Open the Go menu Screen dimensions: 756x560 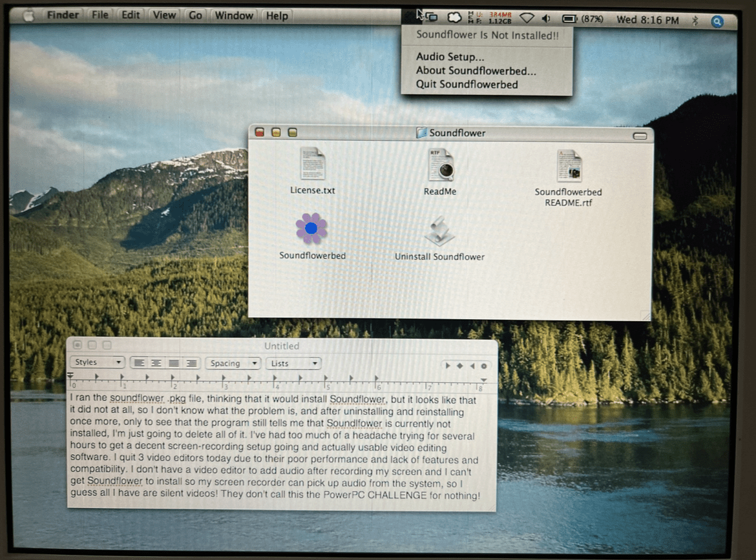pyautogui.click(x=195, y=16)
